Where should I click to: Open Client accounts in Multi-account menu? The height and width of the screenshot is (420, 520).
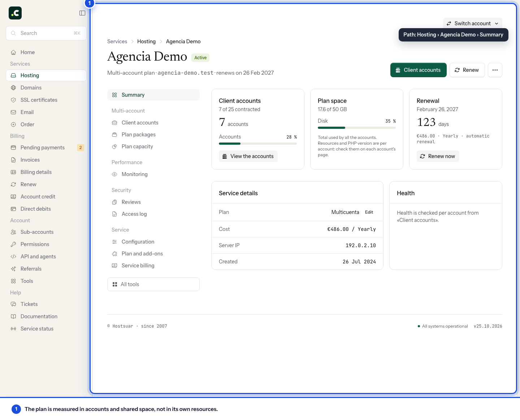(153, 123)
